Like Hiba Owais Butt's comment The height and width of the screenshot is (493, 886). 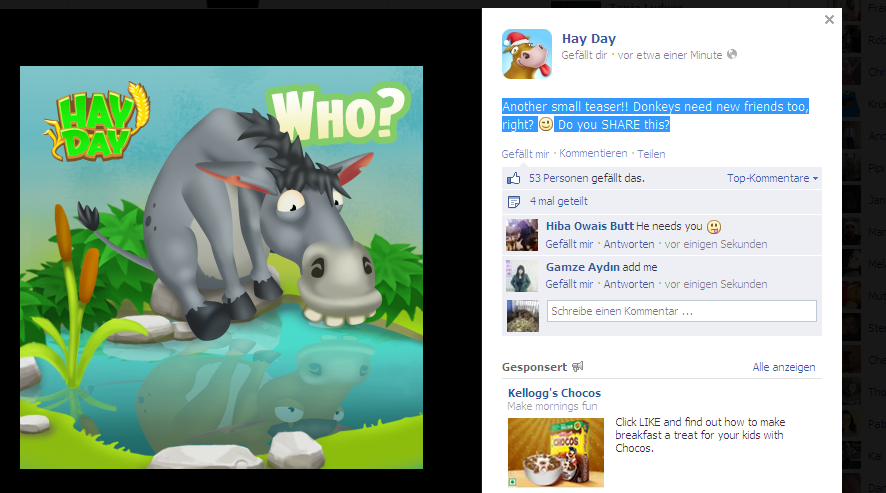point(569,244)
